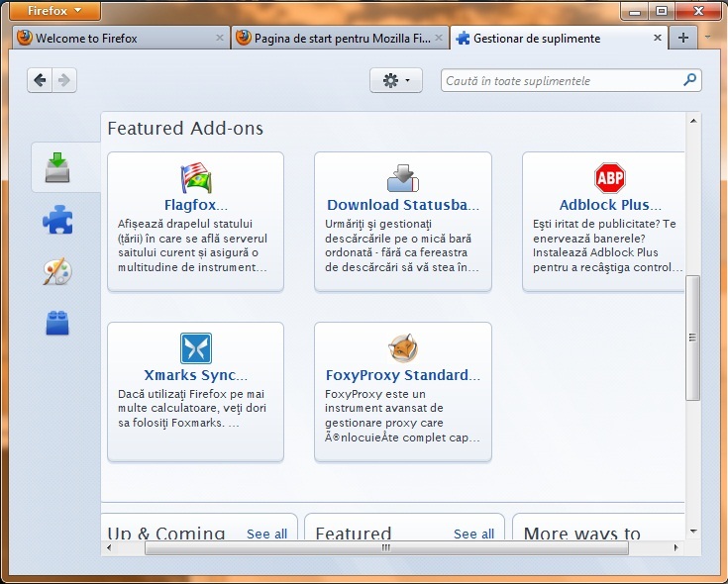Open the Flagfox add-on link

tap(196, 205)
